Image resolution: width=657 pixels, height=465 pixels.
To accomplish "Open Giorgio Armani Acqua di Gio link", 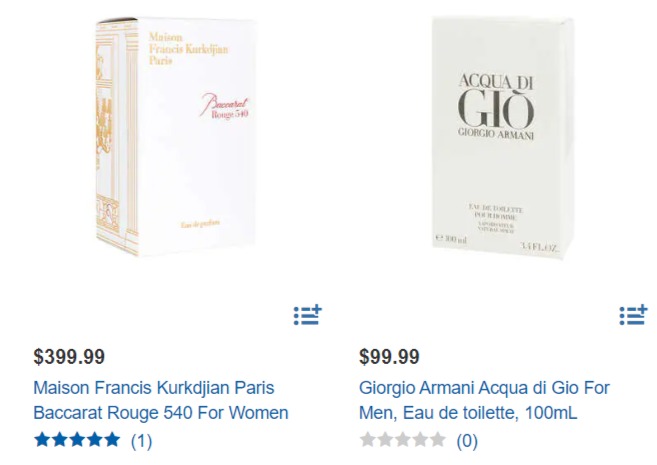I will click(x=484, y=400).
